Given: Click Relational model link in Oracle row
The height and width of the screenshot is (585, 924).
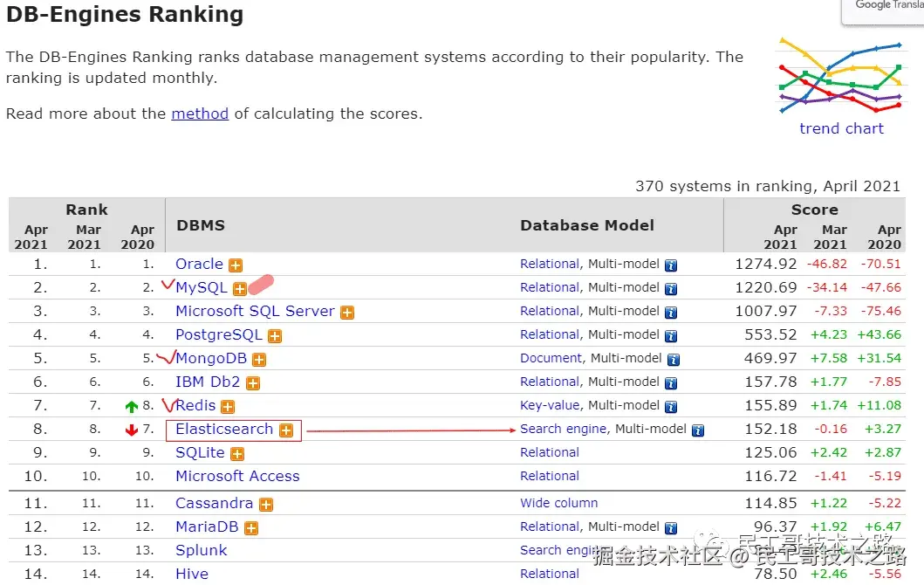Looking at the screenshot, I should click(549, 264).
